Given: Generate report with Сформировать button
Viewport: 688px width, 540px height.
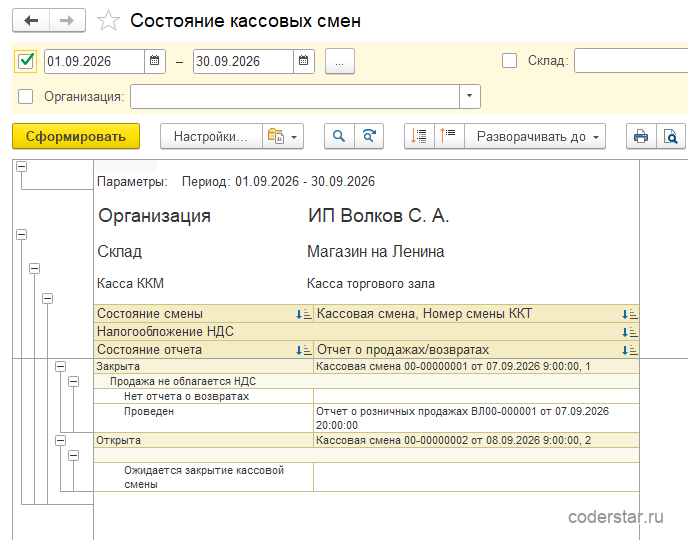Looking at the screenshot, I should (76, 136).
